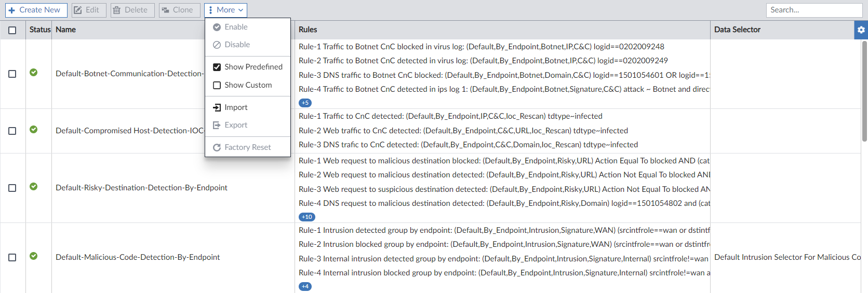868x293 pixels.
Task: Expand the +5 additional rules badge
Action: [x=305, y=103]
